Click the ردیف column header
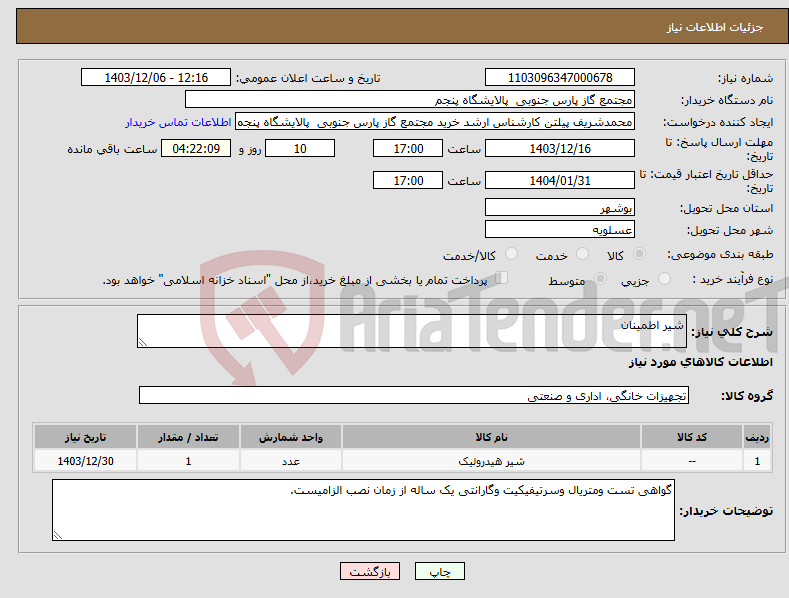The width and height of the screenshot is (789, 598). click(757, 437)
